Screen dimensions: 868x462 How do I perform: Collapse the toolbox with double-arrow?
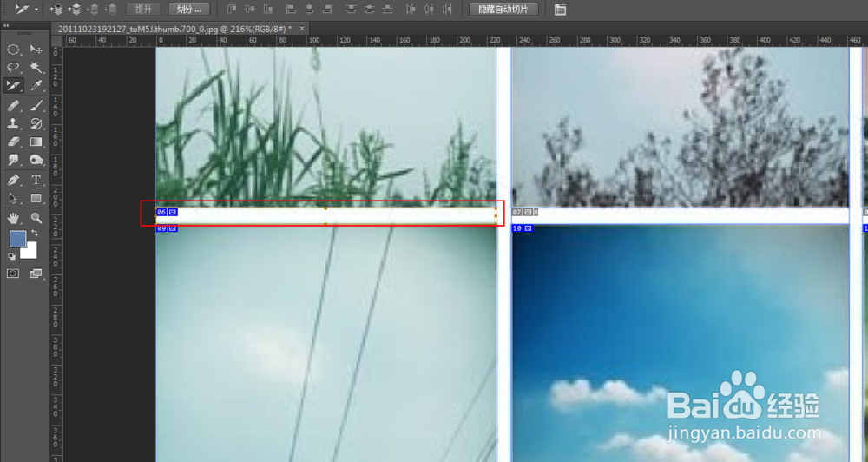[x=5, y=25]
